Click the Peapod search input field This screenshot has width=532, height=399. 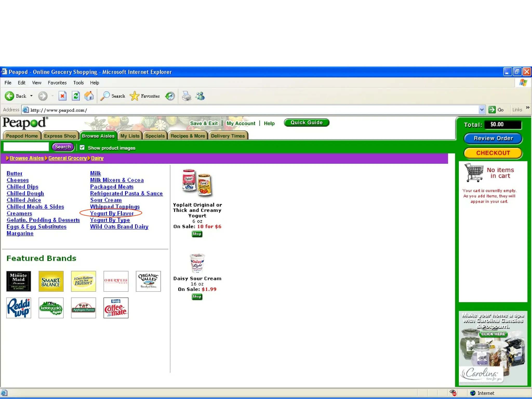pos(26,147)
